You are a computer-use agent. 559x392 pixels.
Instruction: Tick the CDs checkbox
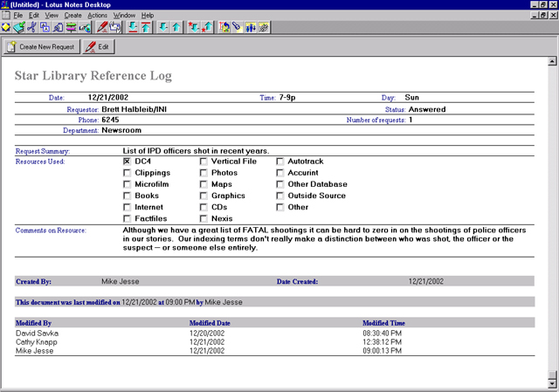pos(204,207)
